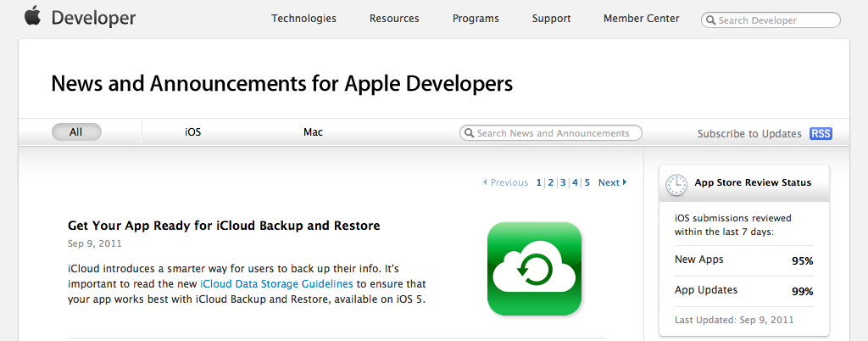Click the news search magnifier icon
The width and height of the screenshot is (868, 341).
[469, 133]
